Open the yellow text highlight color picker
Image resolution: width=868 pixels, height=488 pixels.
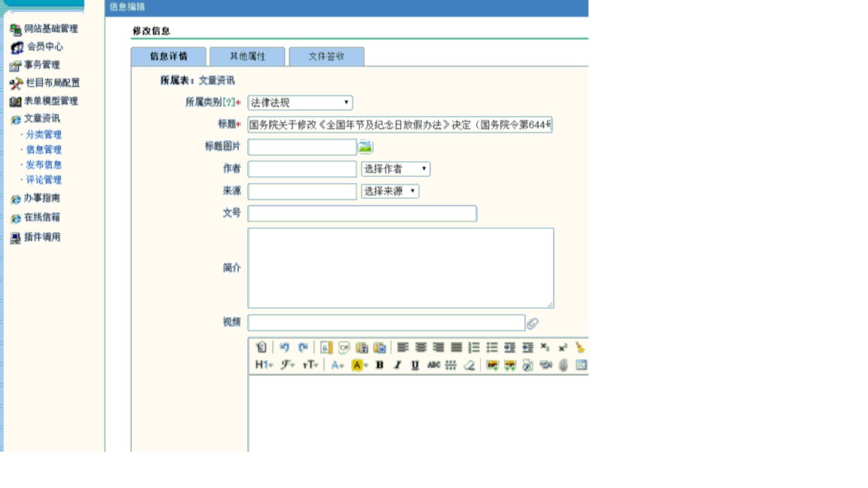(x=359, y=365)
